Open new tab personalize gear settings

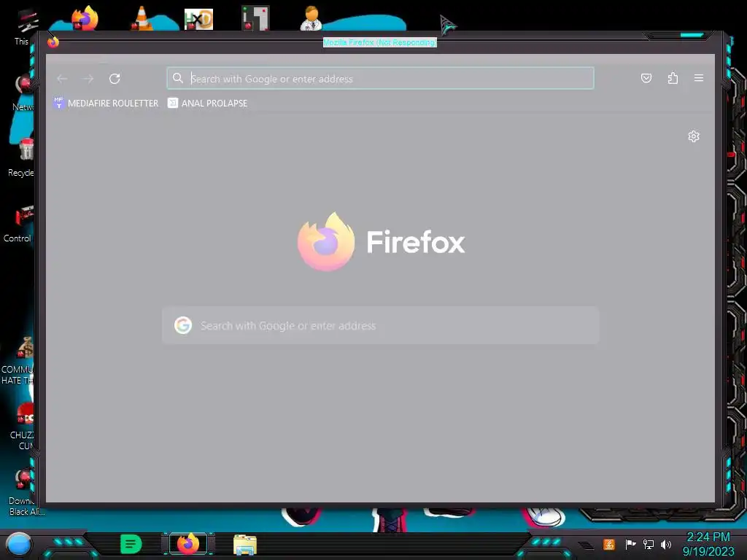click(x=694, y=136)
